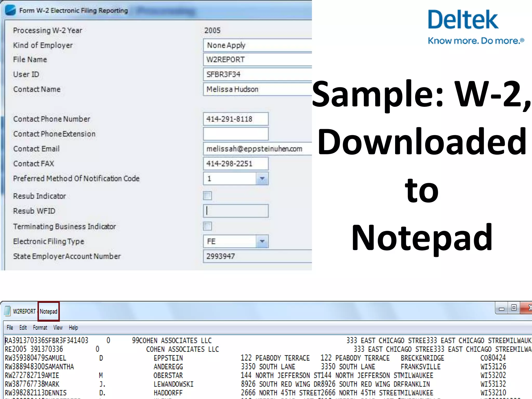This screenshot has height=399, width=532.
Task: Click the RA record line for COHEN ASSOCIATES
Action: tap(268, 340)
